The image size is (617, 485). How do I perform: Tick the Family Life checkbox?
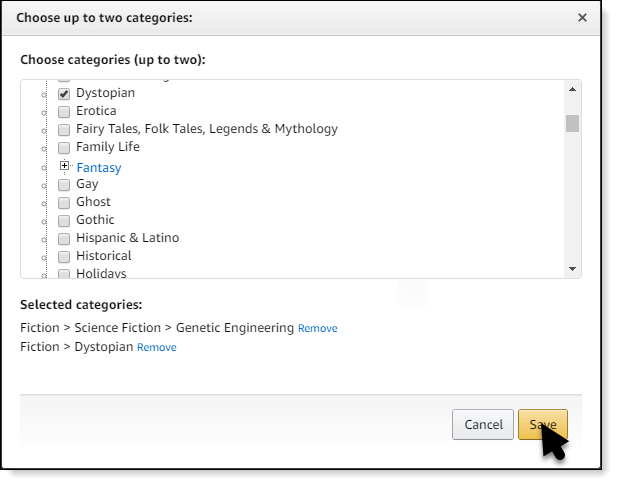pos(64,148)
